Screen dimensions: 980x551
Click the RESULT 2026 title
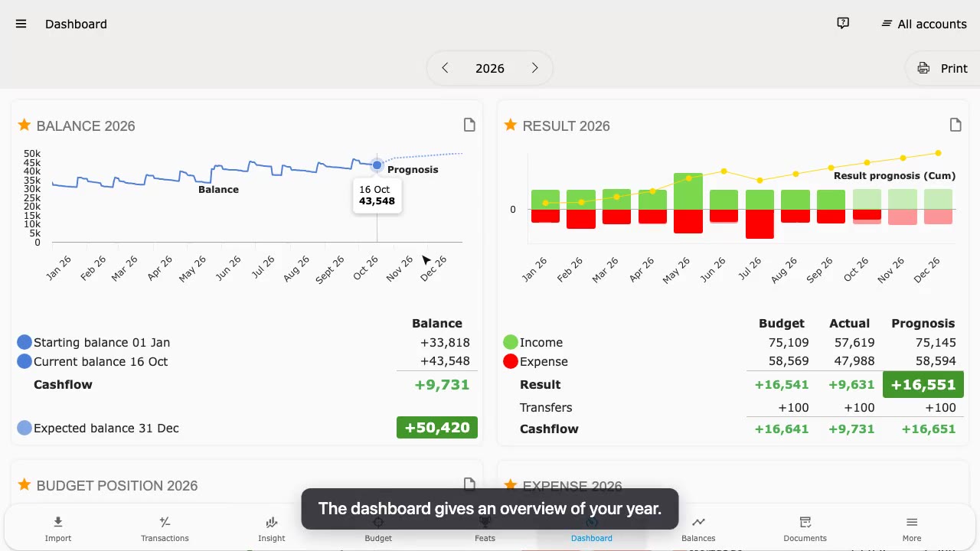click(x=567, y=126)
